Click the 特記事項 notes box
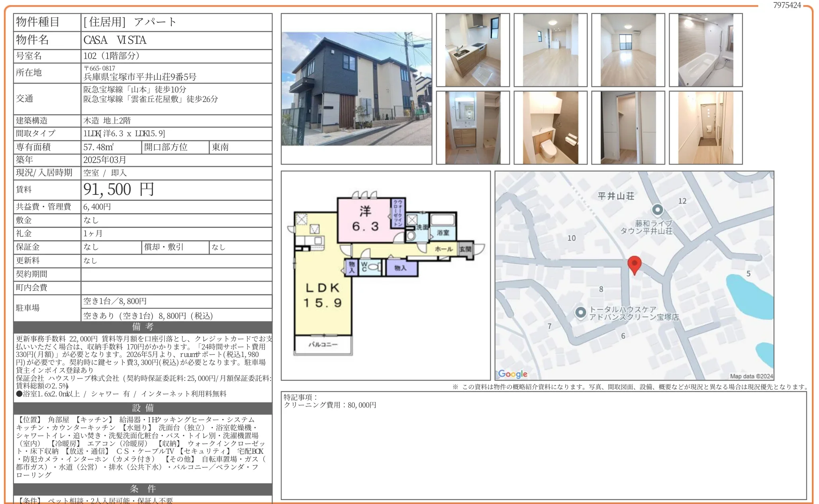 point(543,445)
